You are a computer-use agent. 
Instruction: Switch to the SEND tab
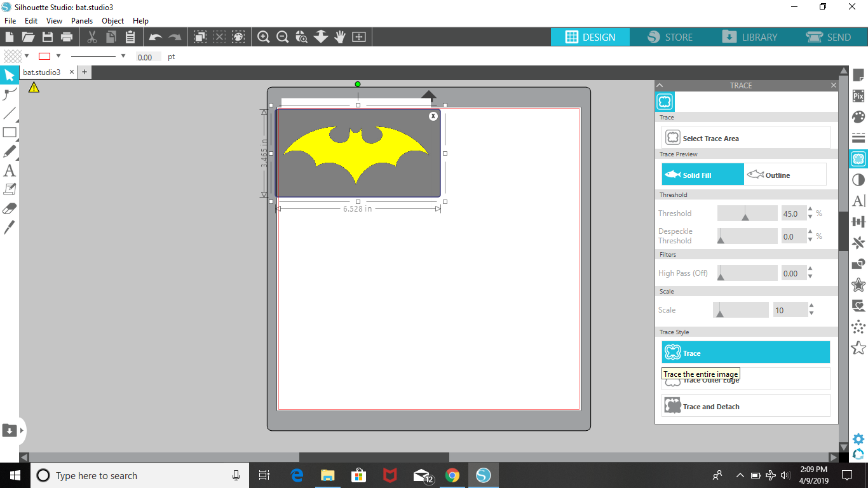pyautogui.click(x=828, y=37)
